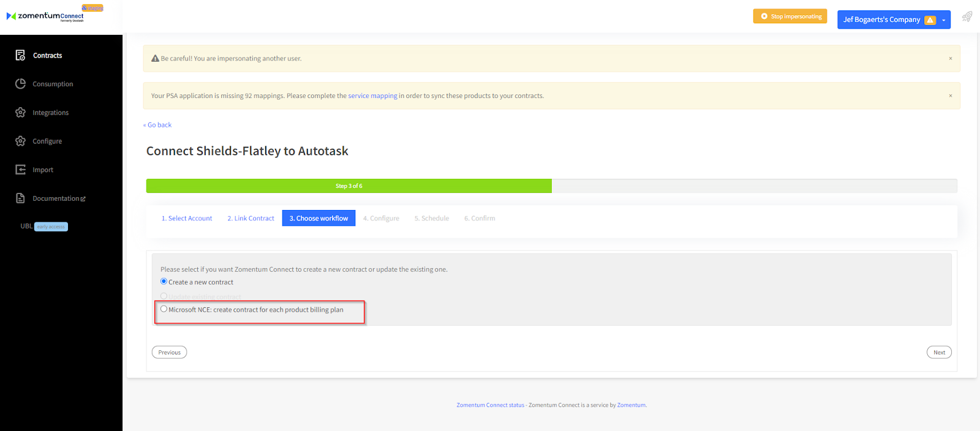Click the Next button
The height and width of the screenshot is (431, 980).
939,352
